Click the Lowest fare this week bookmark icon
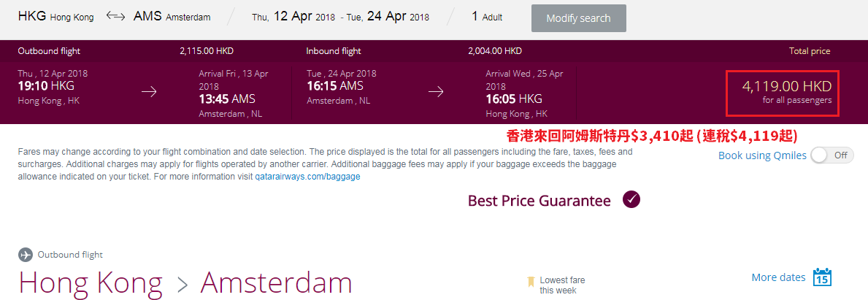Image resolution: width=868 pixels, height=300 pixels. (531, 282)
